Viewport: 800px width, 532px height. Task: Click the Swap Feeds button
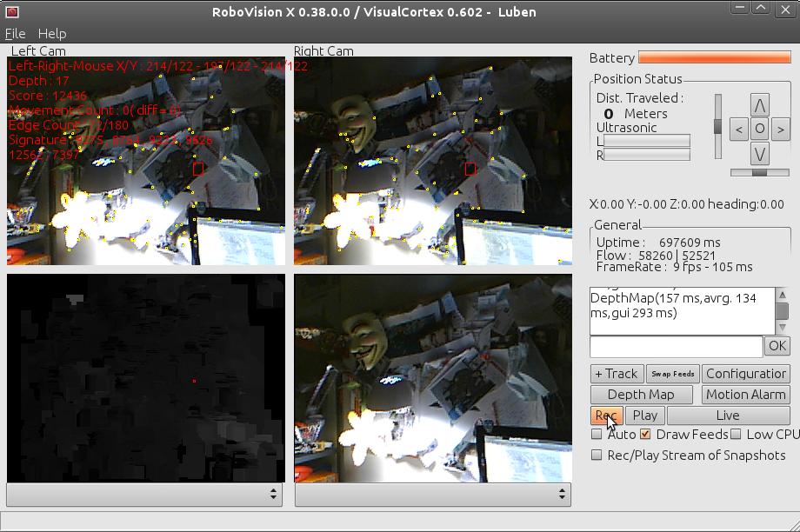(672, 374)
